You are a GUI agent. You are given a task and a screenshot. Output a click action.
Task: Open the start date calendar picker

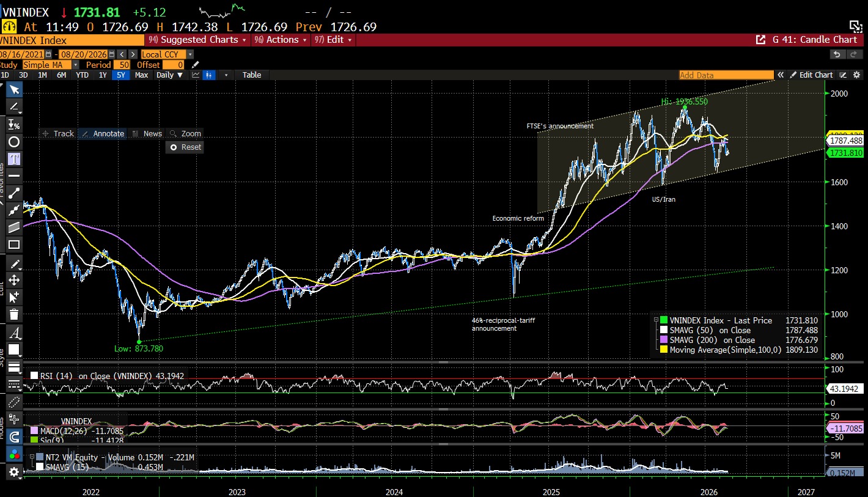(48, 54)
